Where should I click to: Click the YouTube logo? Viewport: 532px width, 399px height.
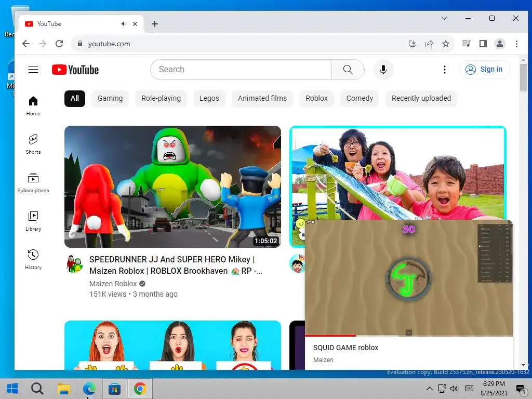coord(75,70)
